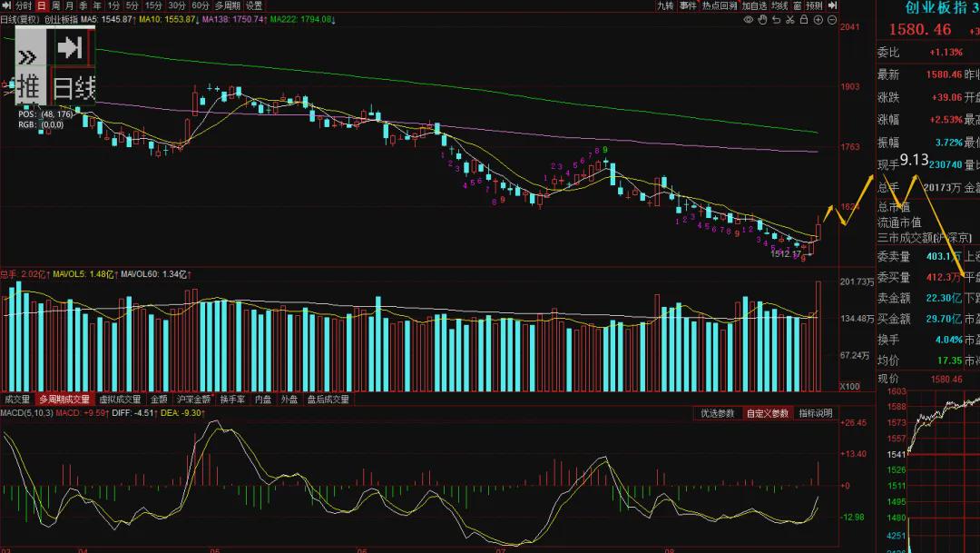The height and width of the screenshot is (553, 980).
Task: Select the 外盘 indicator tab
Action: pos(289,400)
